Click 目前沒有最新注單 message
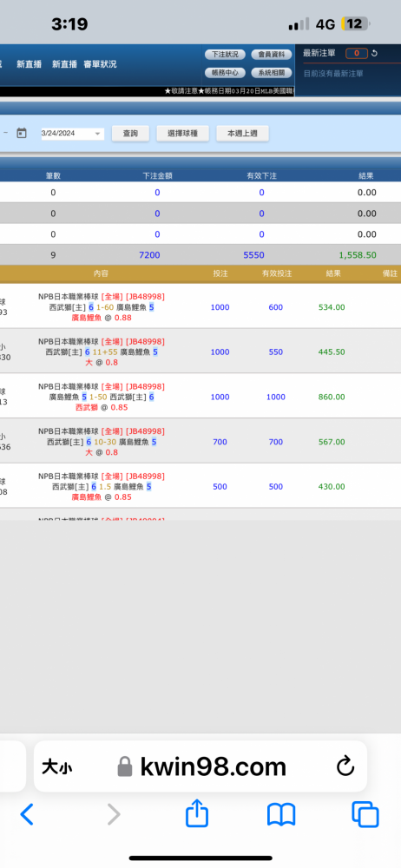The height and width of the screenshot is (868, 401). pyautogui.click(x=333, y=73)
